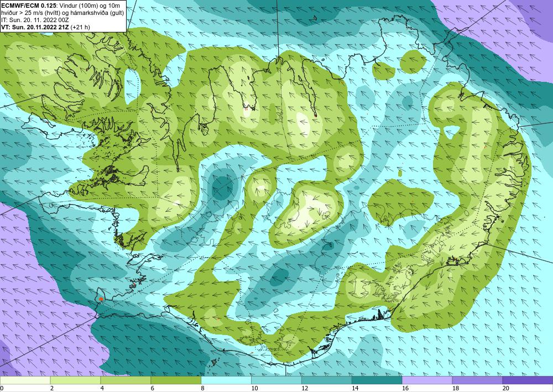Click the legend label 12
The image size is (553, 392).
pyautogui.click(x=305, y=389)
